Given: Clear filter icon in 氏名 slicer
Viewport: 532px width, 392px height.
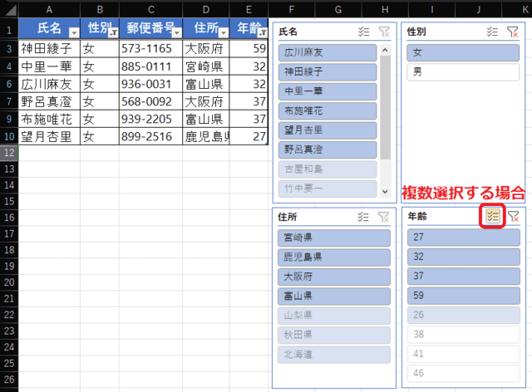Looking at the screenshot, I should coord(383,32).
